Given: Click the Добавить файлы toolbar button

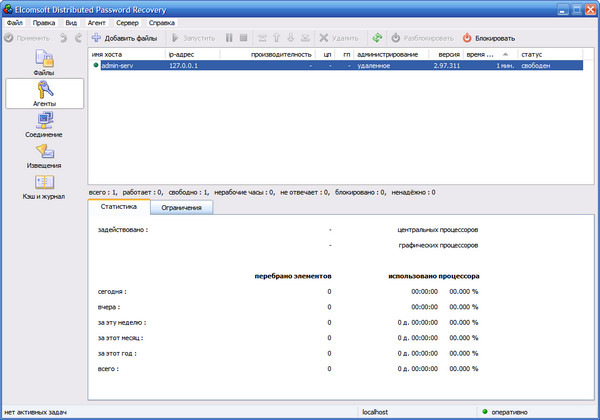Looking at the screenshot, I should pyautogui.click(x=124, y=37).
